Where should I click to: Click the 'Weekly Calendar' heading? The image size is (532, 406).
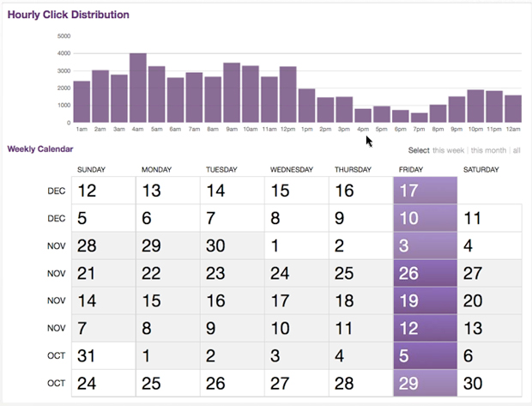[x=40, y=149]
